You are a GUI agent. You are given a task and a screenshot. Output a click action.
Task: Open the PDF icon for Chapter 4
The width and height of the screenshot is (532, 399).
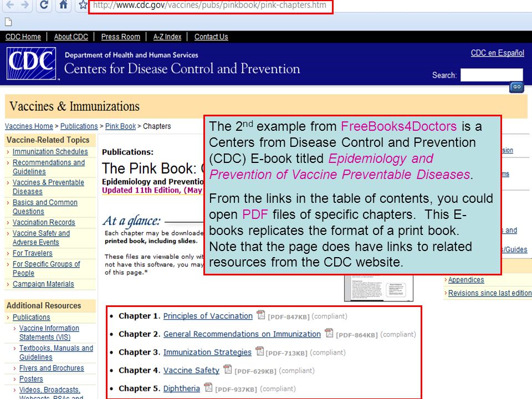(x=228, y=369)
